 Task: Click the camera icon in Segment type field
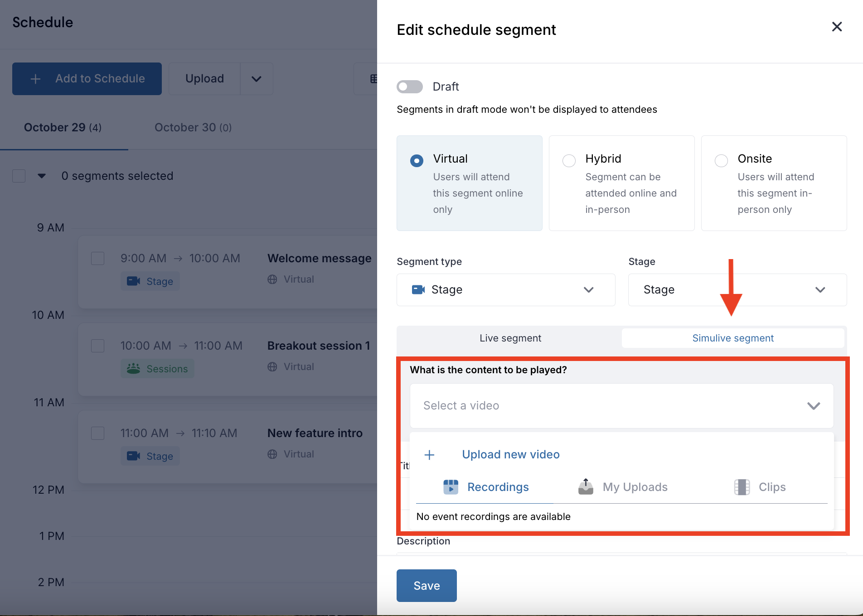click(418, 289)
